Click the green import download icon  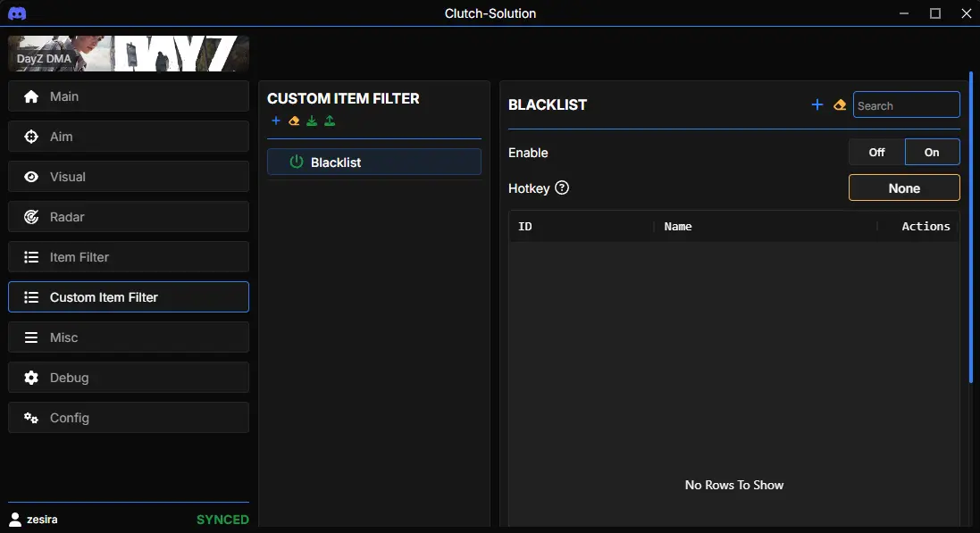click(312, 121)
